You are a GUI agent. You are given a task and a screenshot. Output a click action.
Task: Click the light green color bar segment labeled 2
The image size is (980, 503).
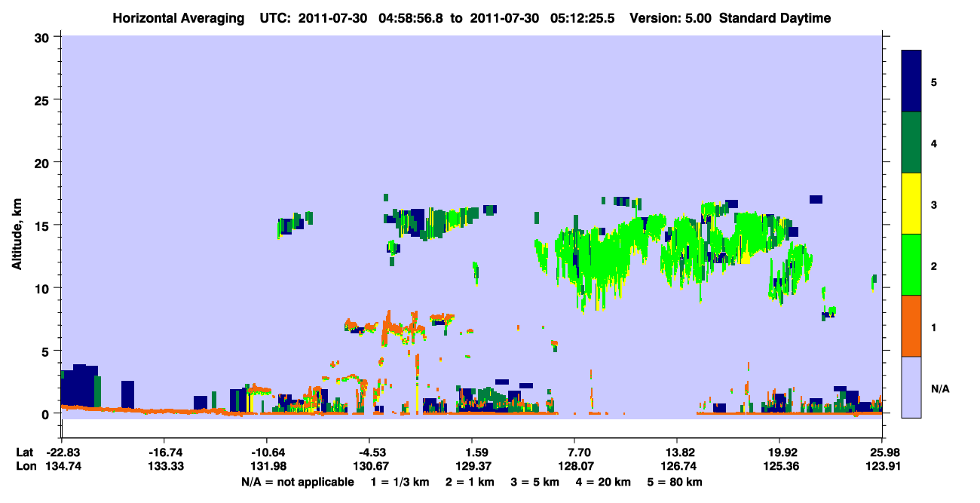911,265
